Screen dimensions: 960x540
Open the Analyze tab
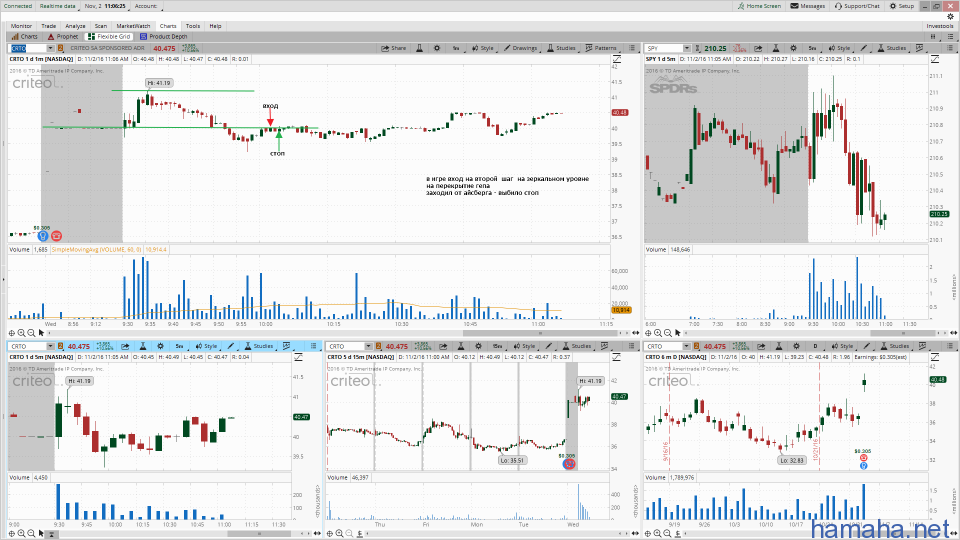(x=75, y=26)
